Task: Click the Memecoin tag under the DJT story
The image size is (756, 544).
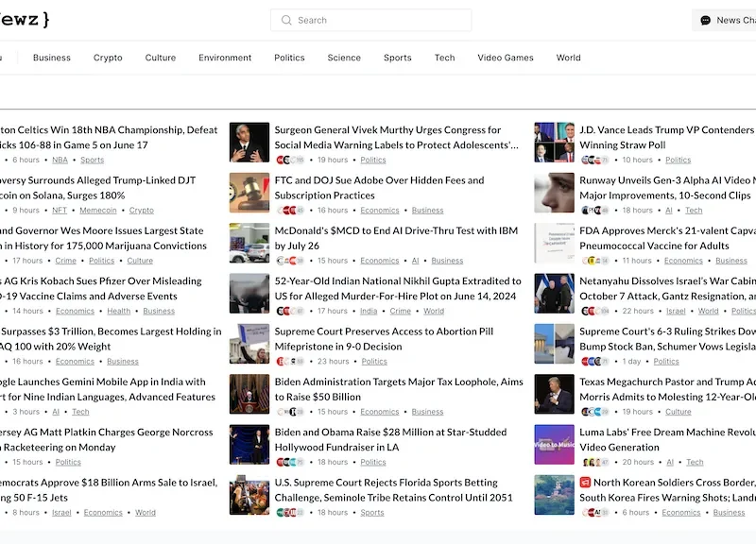Action: tap(98, 211)
